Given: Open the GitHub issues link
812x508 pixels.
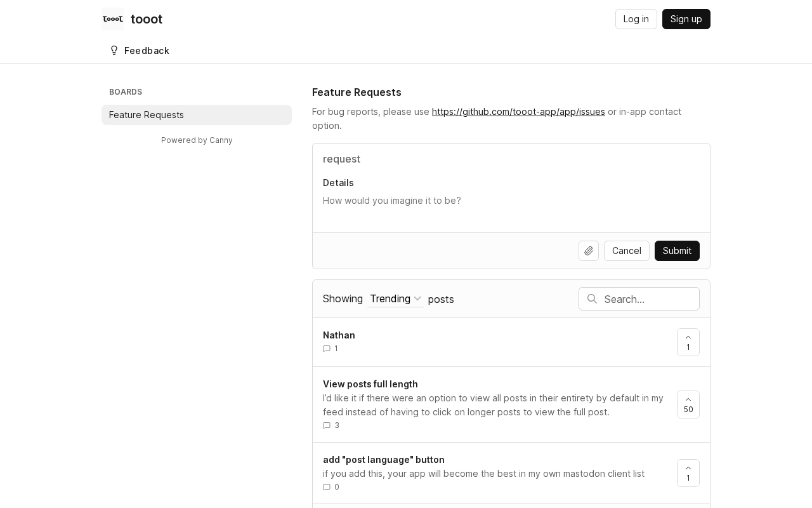Looking at the screenshot, I should pos(518,112).
